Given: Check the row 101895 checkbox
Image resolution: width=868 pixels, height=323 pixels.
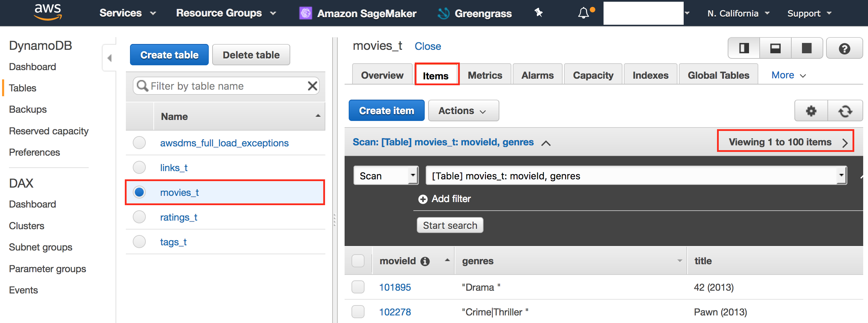Looking at the screenshot, I should click(x=358, y=287).
